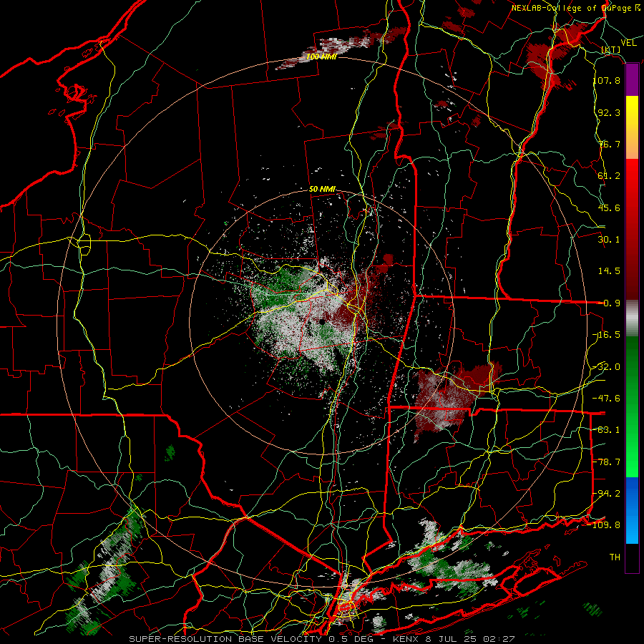Click the blue segment of the velocity color bar

(x=632, y=510)
